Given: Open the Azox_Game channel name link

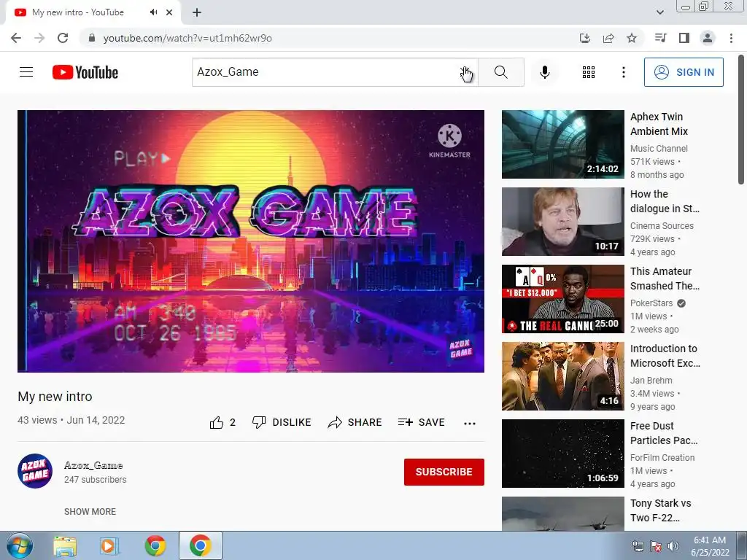Looking at the screenshot, I should [x=93, y=465].
